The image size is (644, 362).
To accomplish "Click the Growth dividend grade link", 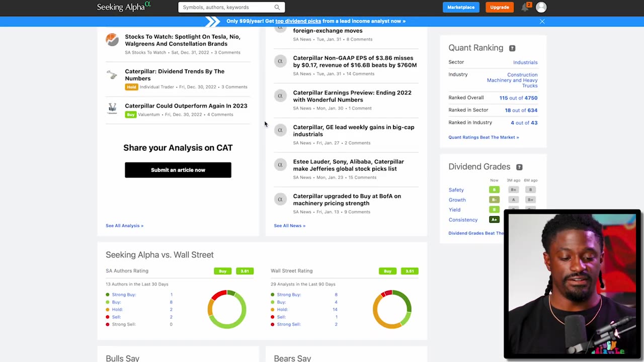I will tap(457, 200).
